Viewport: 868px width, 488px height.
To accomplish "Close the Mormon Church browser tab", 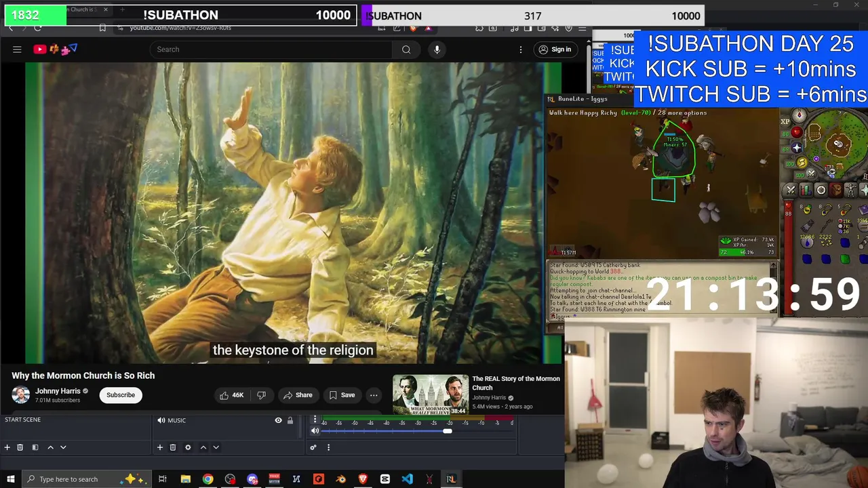I will tap(105, 9).
